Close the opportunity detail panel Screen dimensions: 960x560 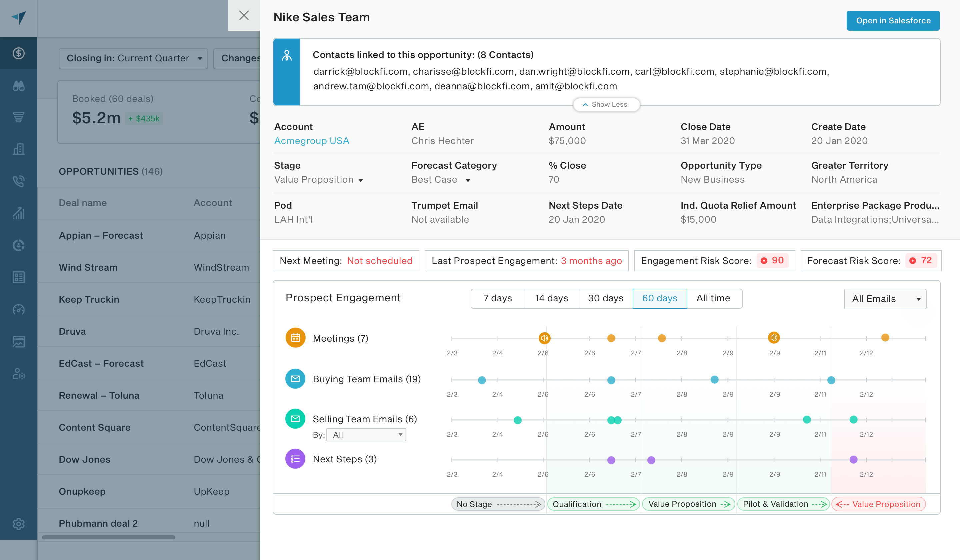point(244,15)
